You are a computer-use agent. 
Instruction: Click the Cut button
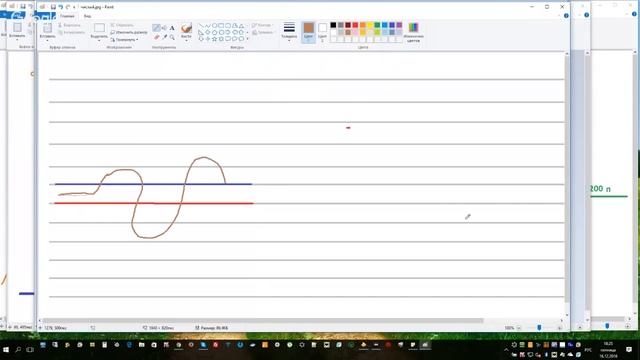click(x=69, y=25)
